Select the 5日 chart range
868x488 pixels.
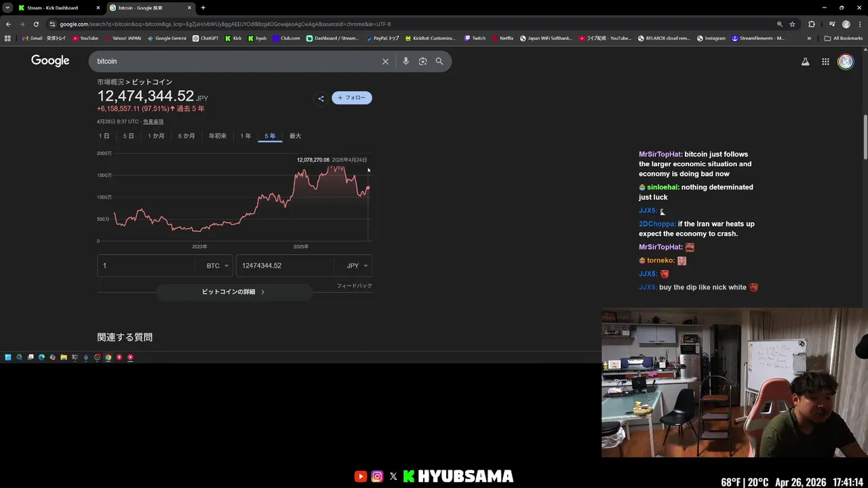[x=128, y=136]
